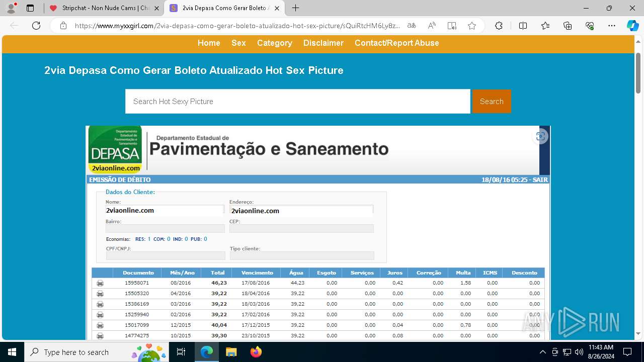Enter Immersive Reader mode
This screenshot has height=362, width=644.
pyautogui.click(x=452, y=26)
